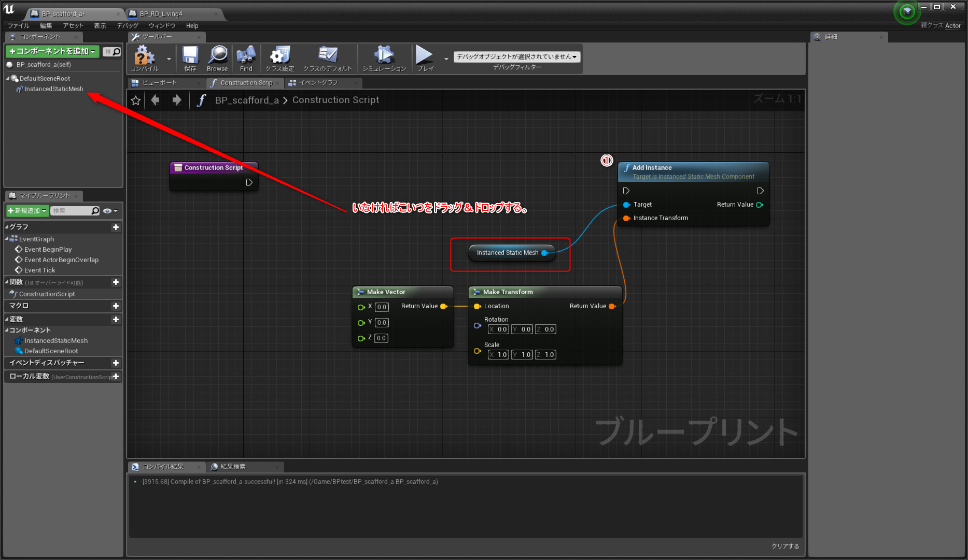Open the debug object selection dropdown
Image resolution: width=968 pixels, height=560 pixels.
(517, 56)
